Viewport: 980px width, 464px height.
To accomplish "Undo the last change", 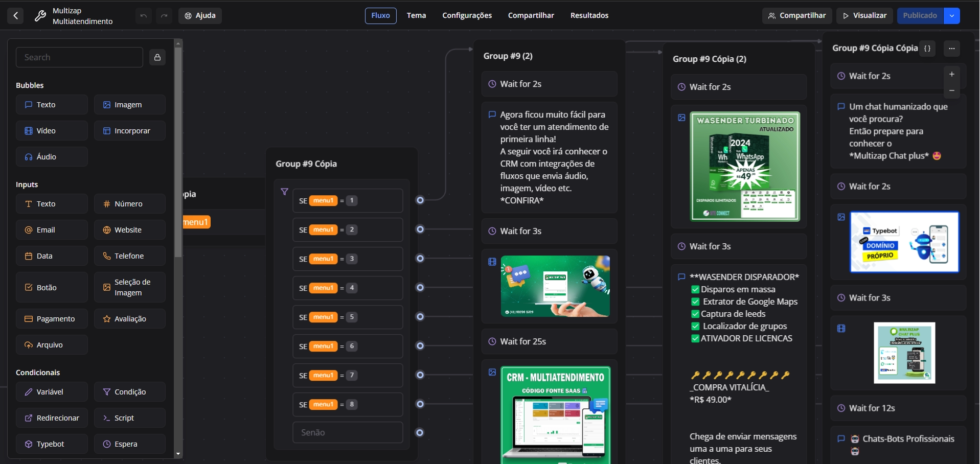I will pos(144,16).
